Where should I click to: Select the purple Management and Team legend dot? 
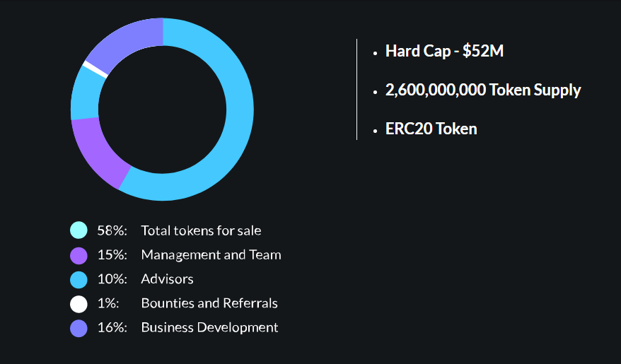(79, 255)
